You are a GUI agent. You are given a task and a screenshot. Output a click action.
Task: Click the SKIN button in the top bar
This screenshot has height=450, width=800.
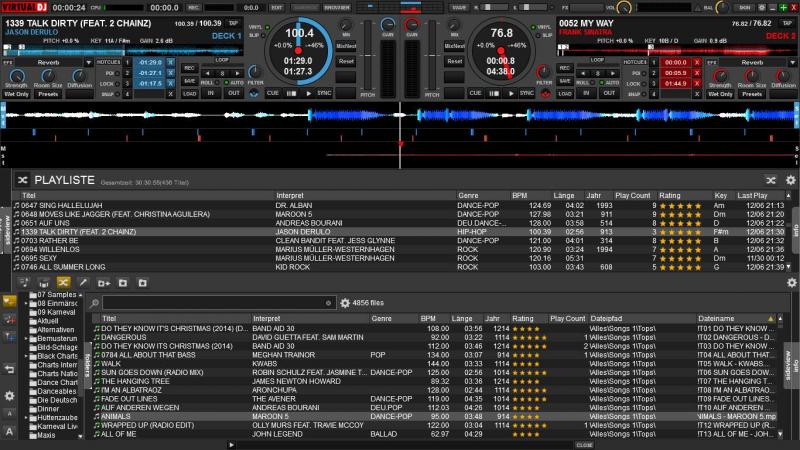coord(744,8)
